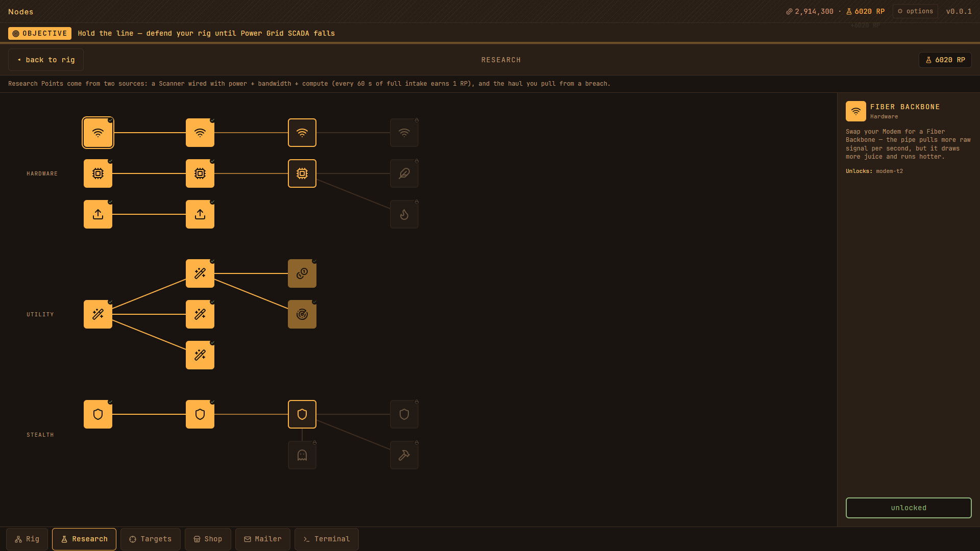Switch to the Shop tab
Viewport: 980px width, 551px height.
(208, 539)
